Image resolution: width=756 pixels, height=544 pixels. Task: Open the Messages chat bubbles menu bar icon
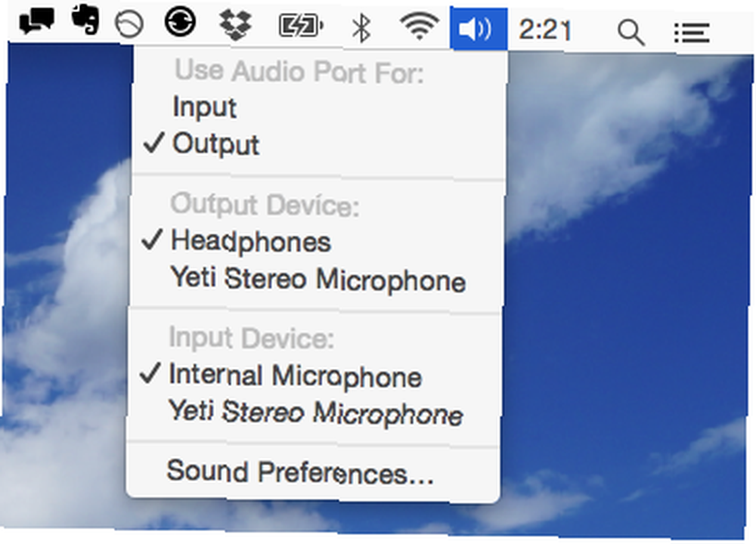36,20
